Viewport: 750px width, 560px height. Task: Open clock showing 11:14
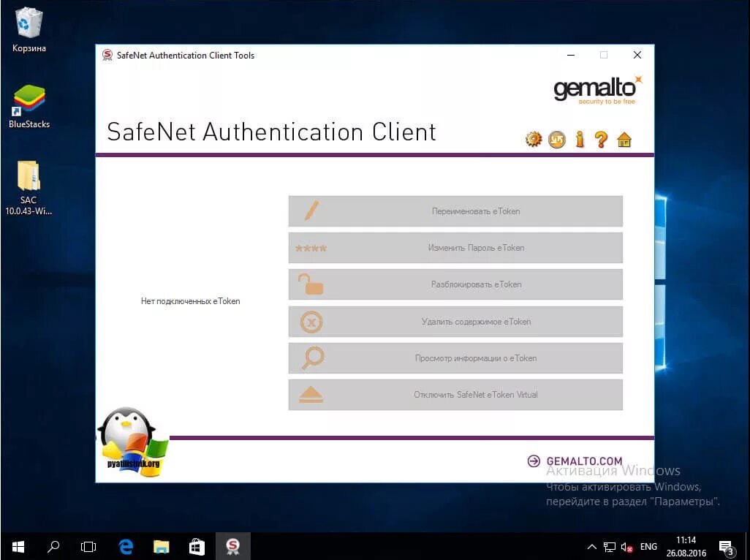pos(686,546)
